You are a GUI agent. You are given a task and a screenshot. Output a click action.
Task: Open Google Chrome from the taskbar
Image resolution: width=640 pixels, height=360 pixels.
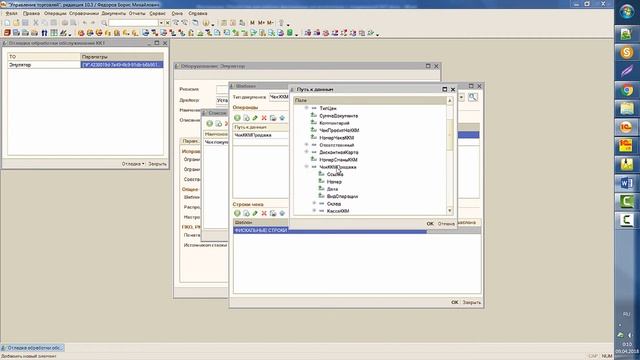(627, 90)
